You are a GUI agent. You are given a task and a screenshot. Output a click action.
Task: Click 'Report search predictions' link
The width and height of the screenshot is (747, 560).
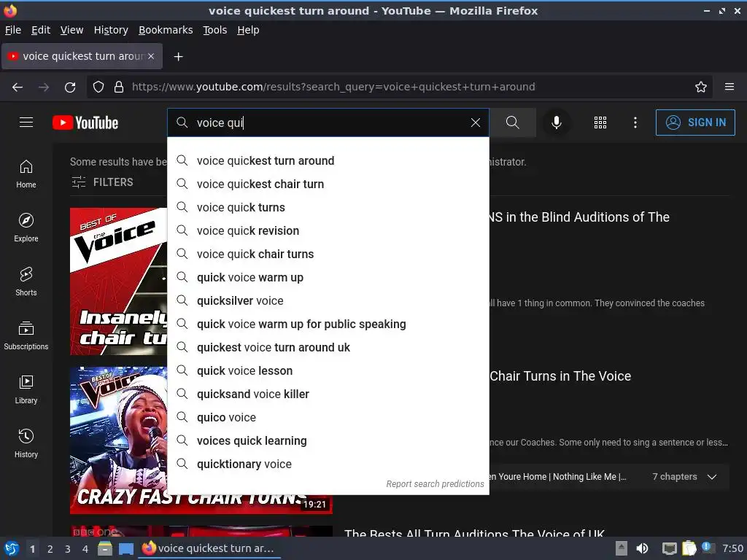click(435, 484)
